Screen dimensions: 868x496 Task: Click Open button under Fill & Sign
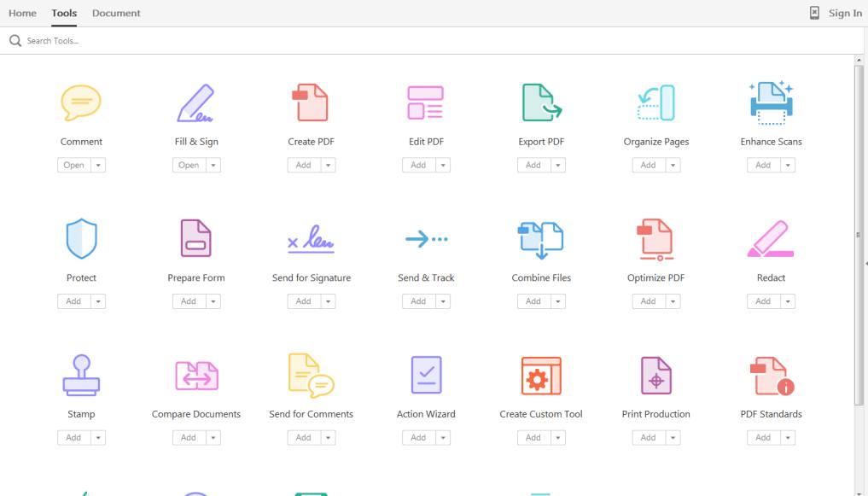point(189,165)
